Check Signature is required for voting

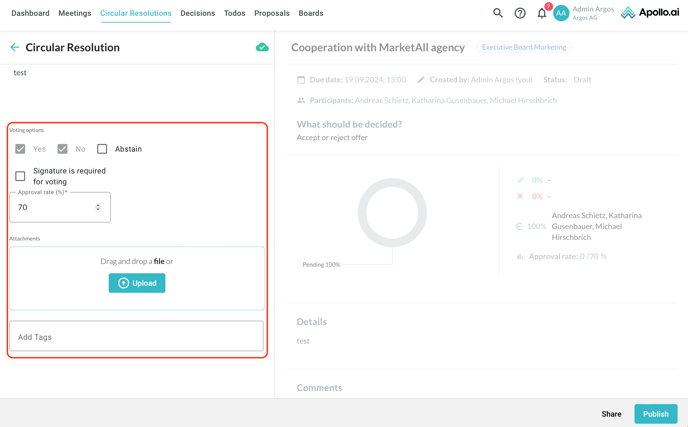tap(20, 176)
